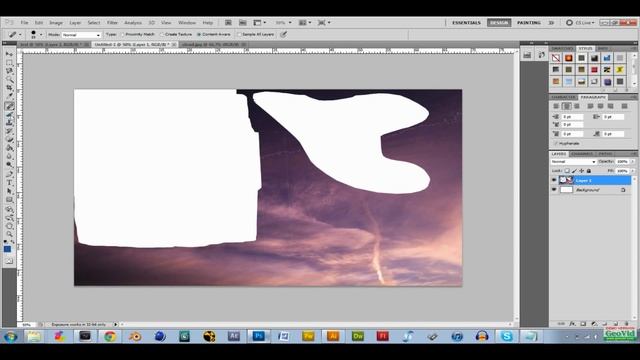Hide Layer 1 visibility eye
Screen dimensions: 640x360
click(x=554, y=180)
